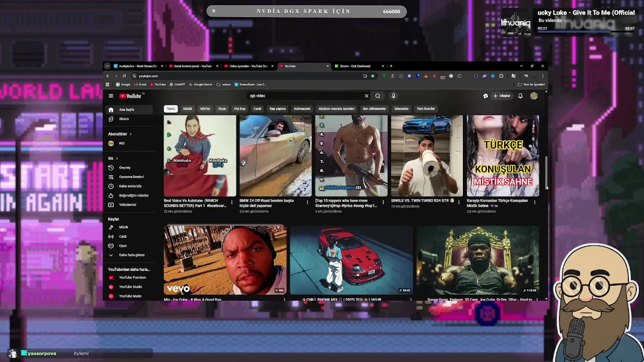
Task: Open the YouTube hamburger guide menu
Action: pos(111,96)
